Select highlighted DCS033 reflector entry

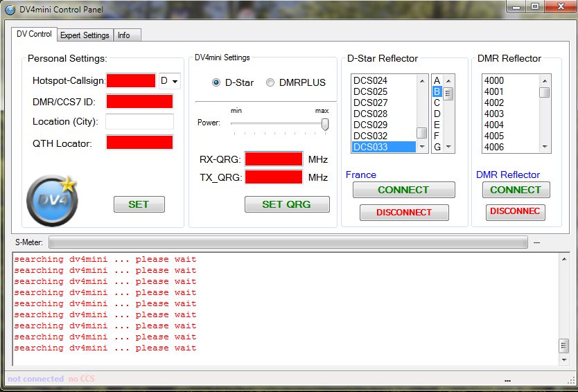(x=384, y=147)
